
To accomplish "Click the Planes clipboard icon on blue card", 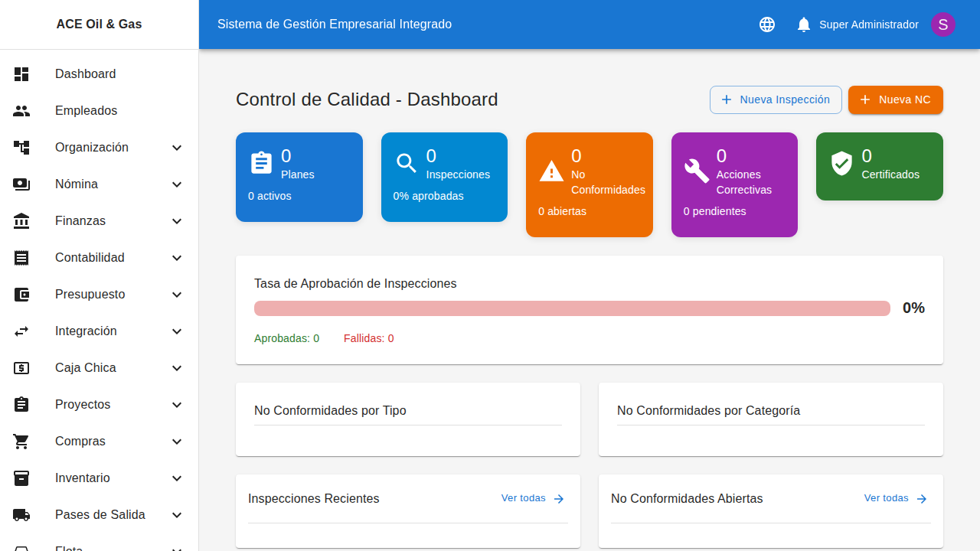I will pos(262,162).
